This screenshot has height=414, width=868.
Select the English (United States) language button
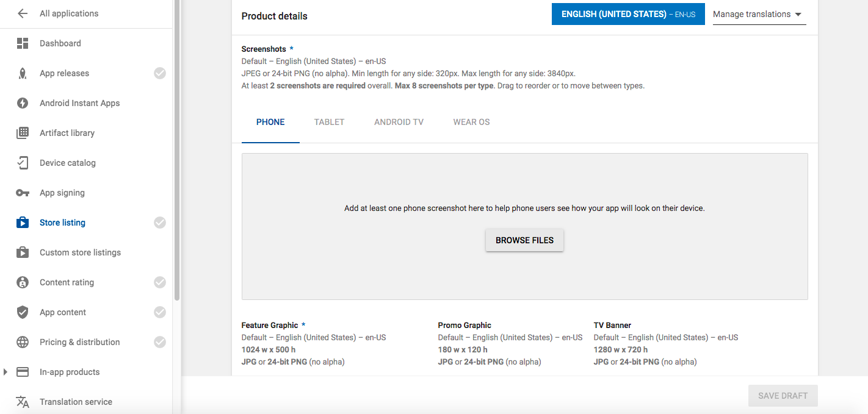pos(628,14)
